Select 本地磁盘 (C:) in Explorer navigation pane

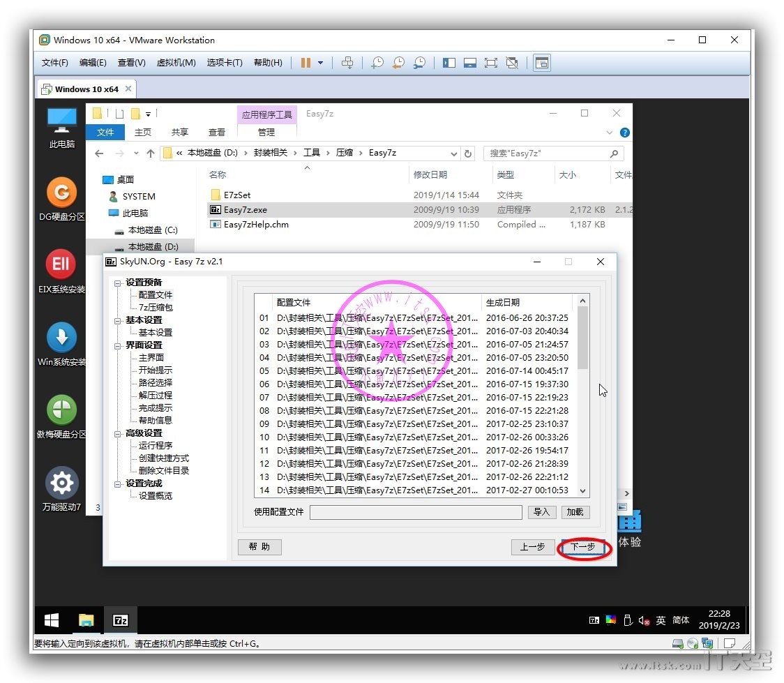pyautogui.click(x=153, y=230)
